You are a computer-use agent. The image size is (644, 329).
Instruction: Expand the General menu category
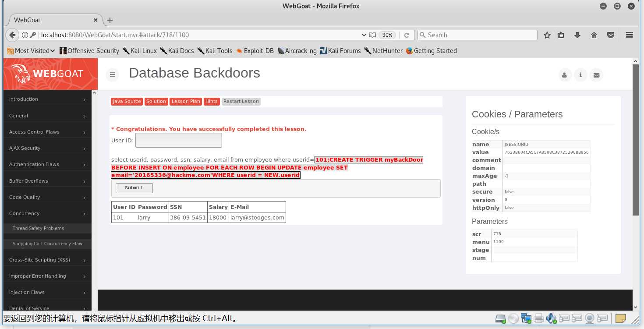click(x=47, y=116)
